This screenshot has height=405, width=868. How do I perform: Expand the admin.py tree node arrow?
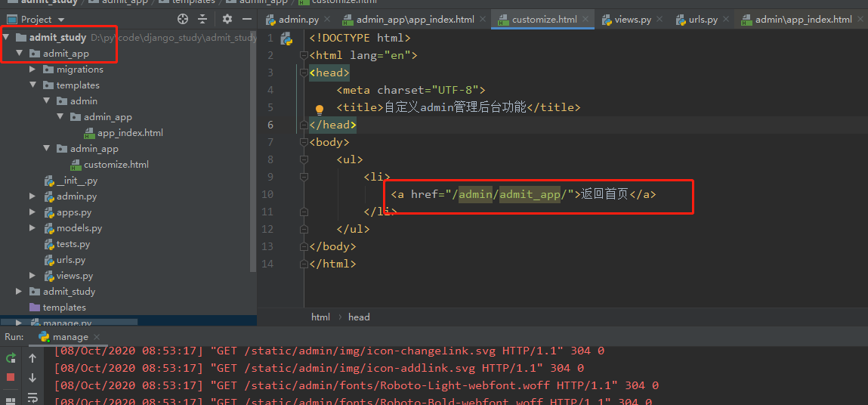point(32,196)
